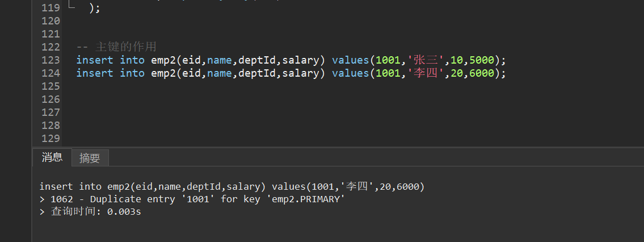Click the echoed insert statement in messages panel

(x=231, y=187)
